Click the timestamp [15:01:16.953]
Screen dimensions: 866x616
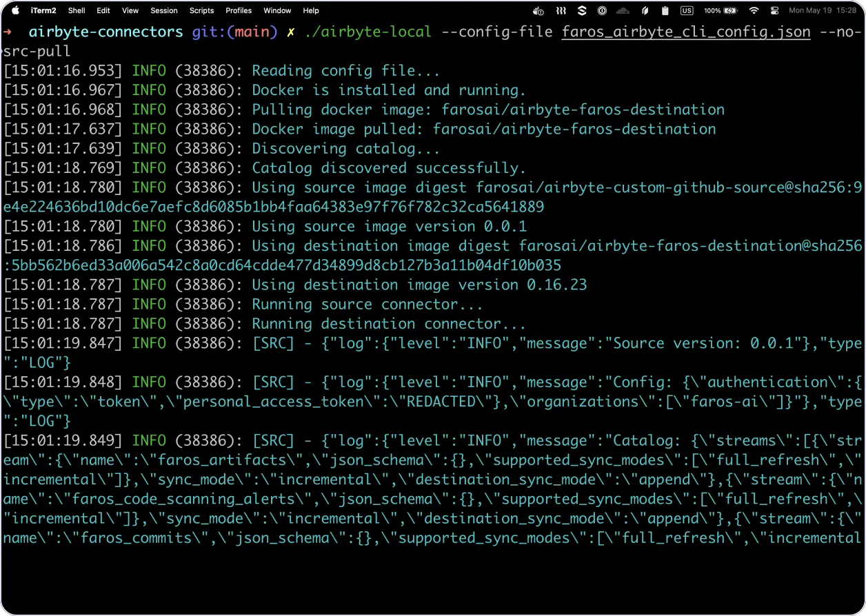coord(63,71)
